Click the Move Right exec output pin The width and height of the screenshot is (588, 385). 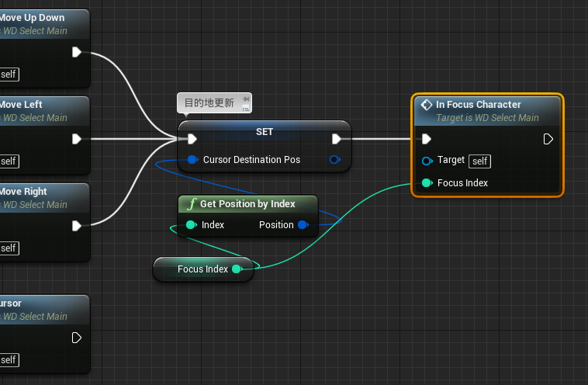[77, 226]
